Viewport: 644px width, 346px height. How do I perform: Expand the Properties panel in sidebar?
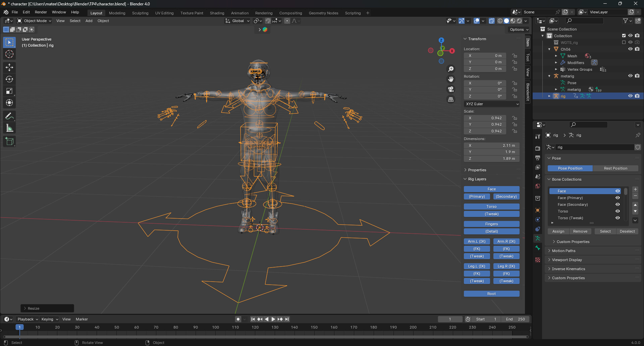point(477,170)
